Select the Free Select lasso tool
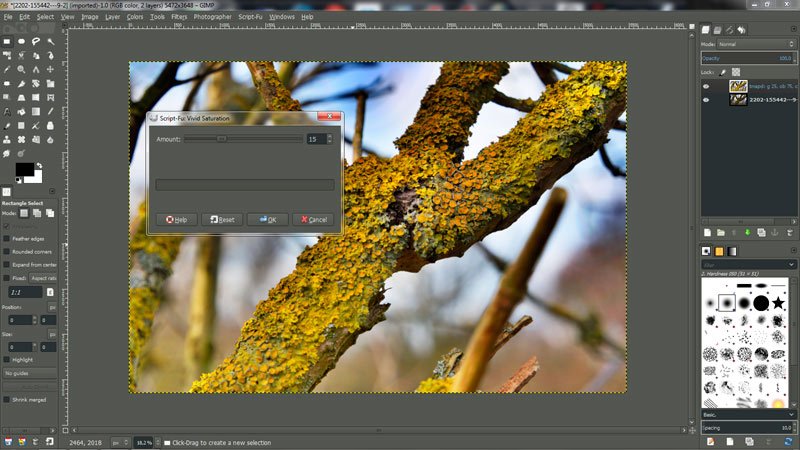800x450 pixels. pos(36,41)
